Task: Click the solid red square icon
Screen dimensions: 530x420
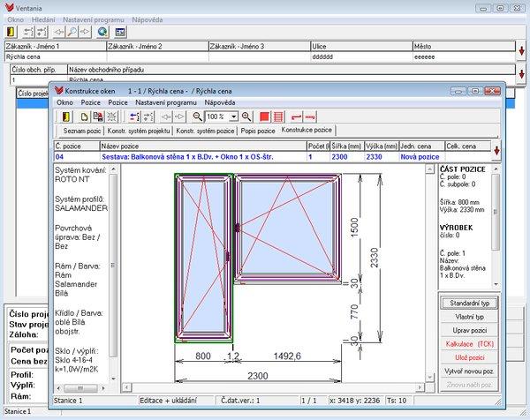Action: point(264,116)
